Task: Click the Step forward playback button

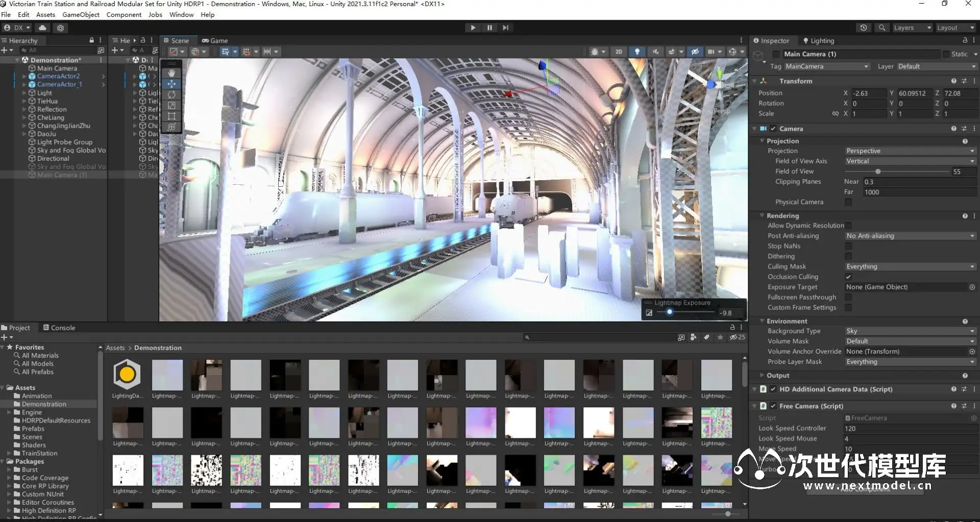Action: 505,28
